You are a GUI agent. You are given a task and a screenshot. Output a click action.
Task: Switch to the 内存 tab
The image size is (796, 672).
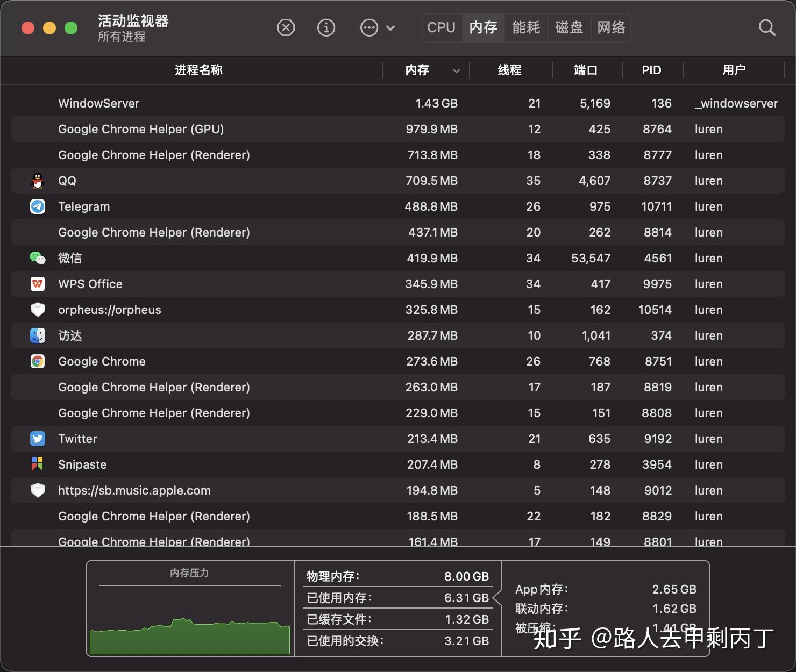coord(483,27)
